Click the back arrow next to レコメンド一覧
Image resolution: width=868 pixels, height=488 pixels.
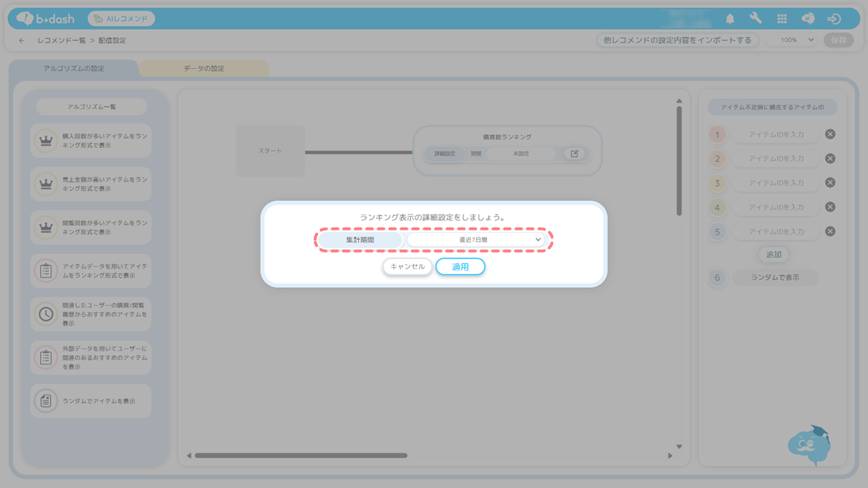click(22, 41)
